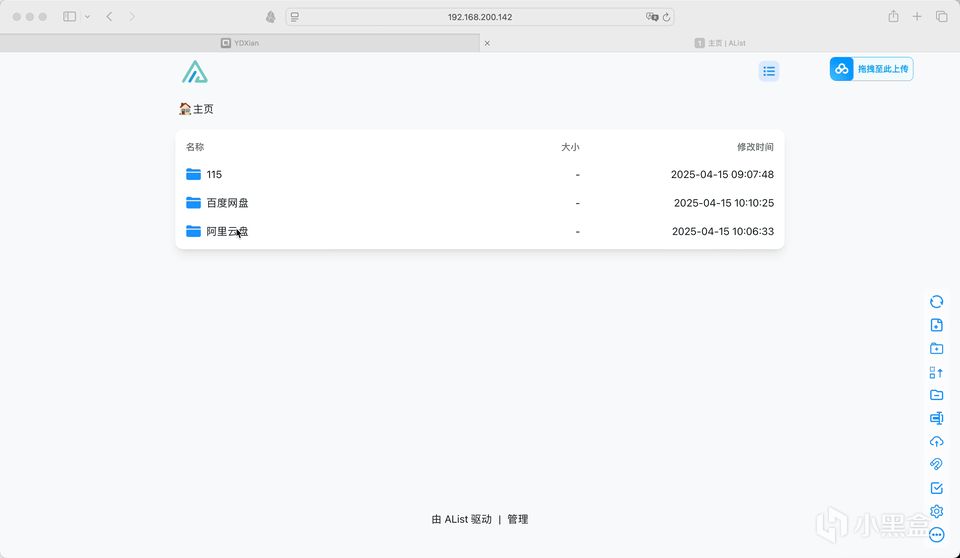Click the 由 AList 驱动 footer link
This screenshot has height=558, width=960.
pyautogui.click(x=462, y=519)
